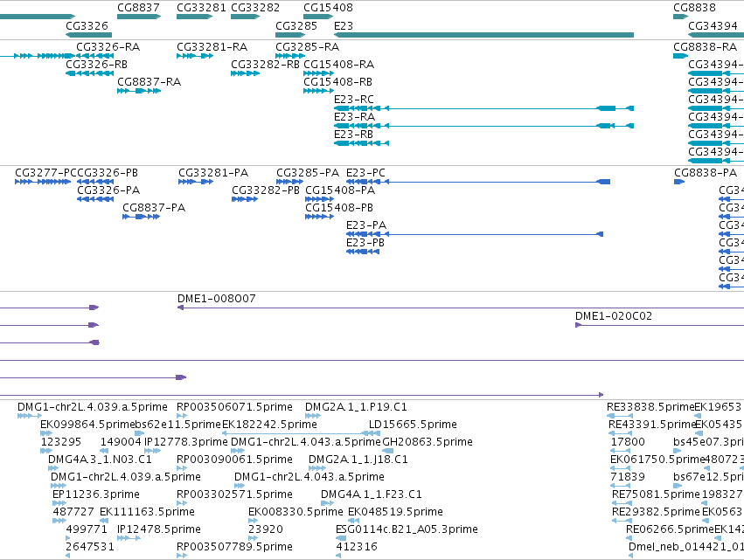744x560 pixels.
Task: Select the DMG4A.3_1.N03.C1 EST label
Action: click(x=100, y=460)
